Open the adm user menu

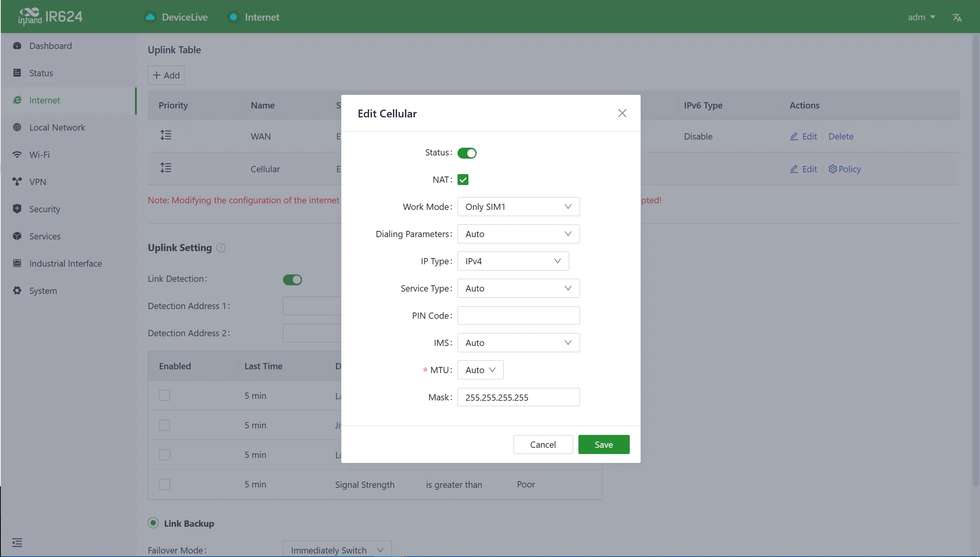pyautogui.click(x=921, y=17)
